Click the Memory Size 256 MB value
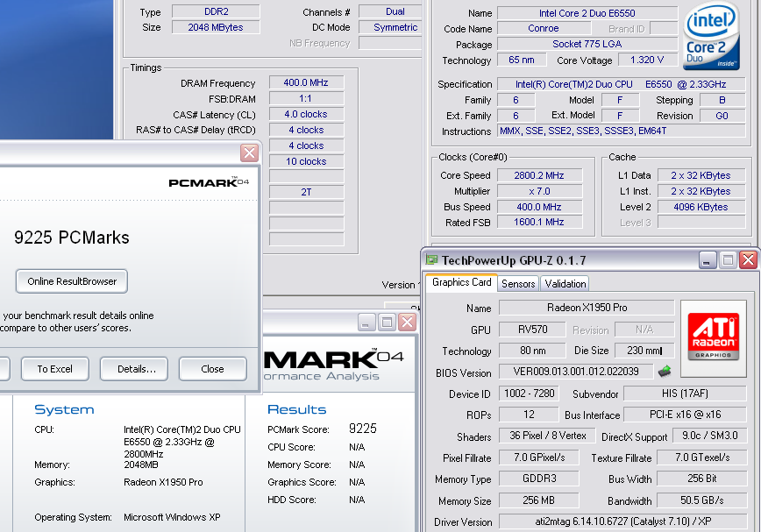 (539, 500)
